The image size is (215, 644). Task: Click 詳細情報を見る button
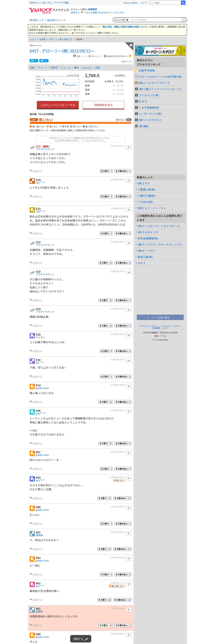[x=103, y=105]
